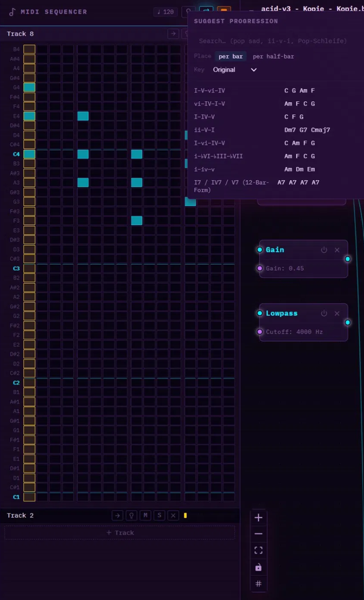Click the Track 2 name label

[20, 515]
